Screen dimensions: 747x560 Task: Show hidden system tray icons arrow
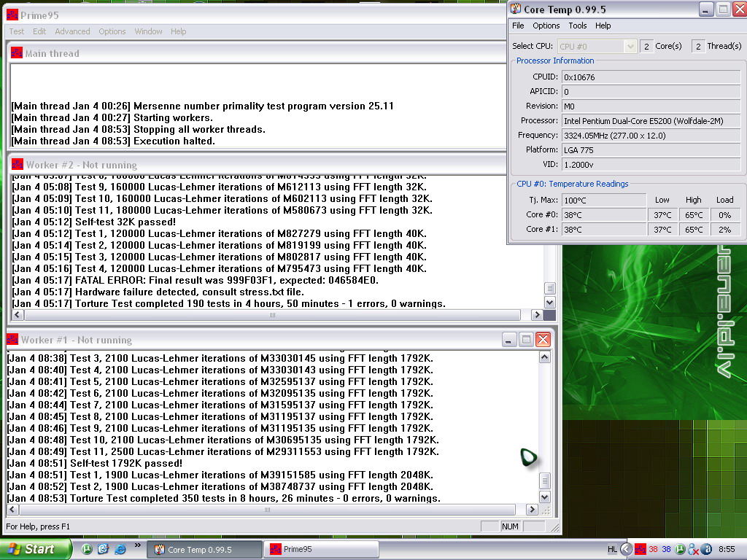pyautogui.click(x=626, y=550)
